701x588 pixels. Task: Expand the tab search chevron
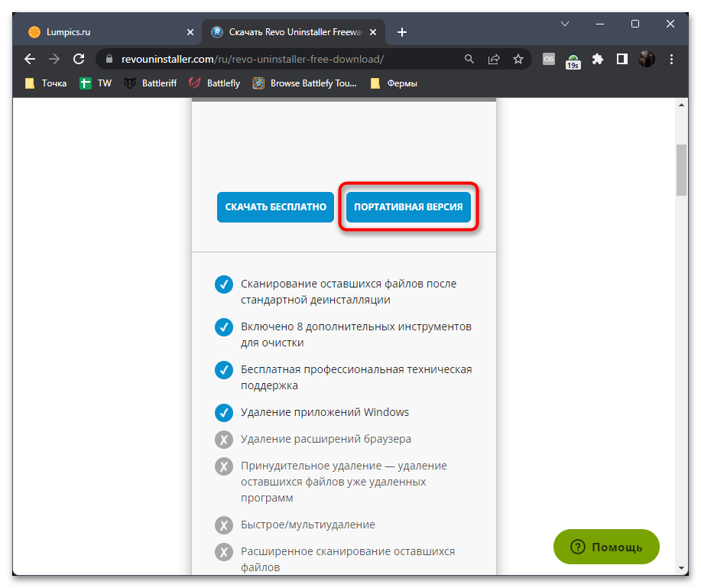565,24
